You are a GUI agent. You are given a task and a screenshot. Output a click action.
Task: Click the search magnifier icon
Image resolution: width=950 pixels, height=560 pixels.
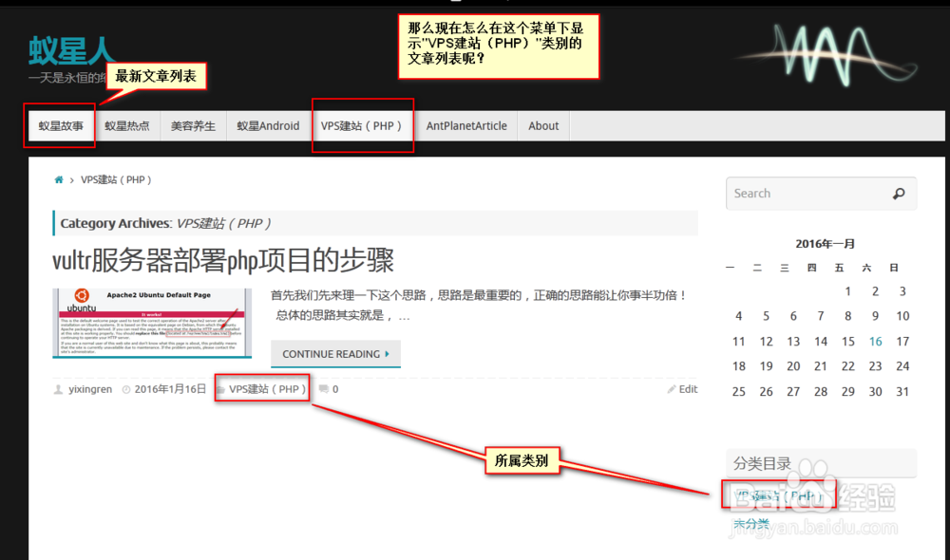(x=898, y=193)
